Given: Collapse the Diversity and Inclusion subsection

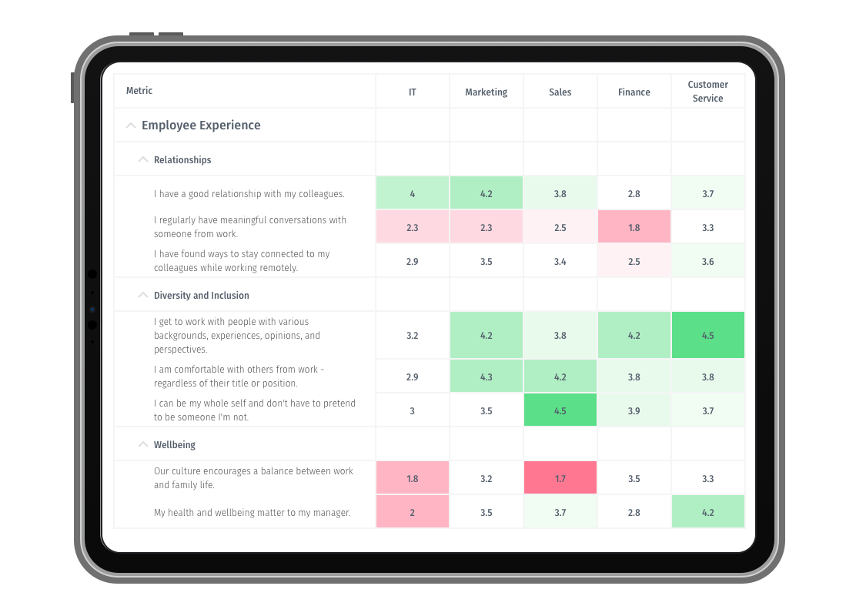Looking at the screenshot, I should 143,295.
